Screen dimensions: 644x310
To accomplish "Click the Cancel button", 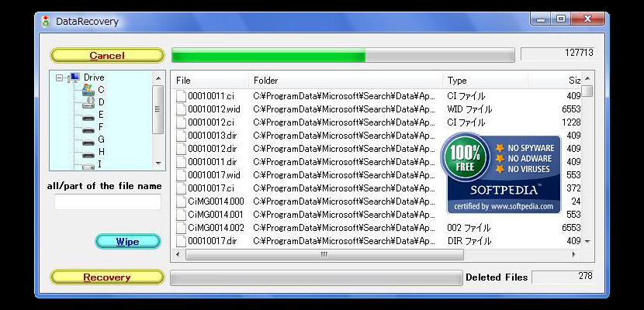I will click(x=107, y=55).
